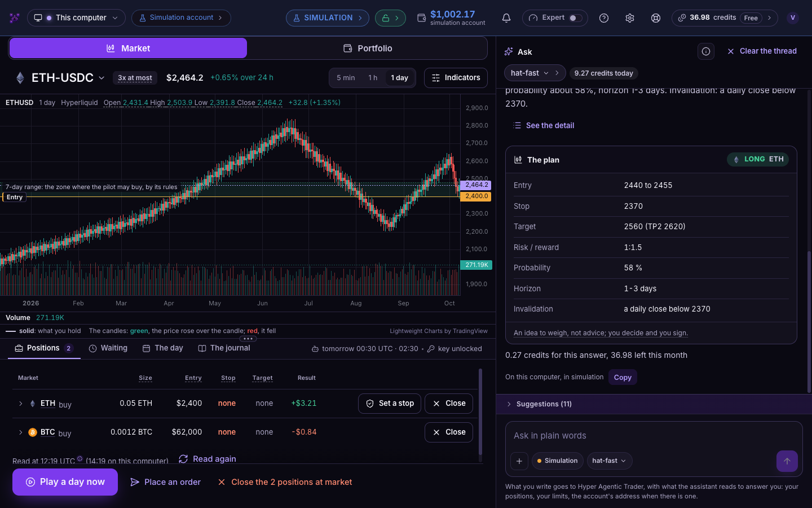Expand the Suggestions (11) section
Viewport: 812px width, 508px height.
pos(654,404)
